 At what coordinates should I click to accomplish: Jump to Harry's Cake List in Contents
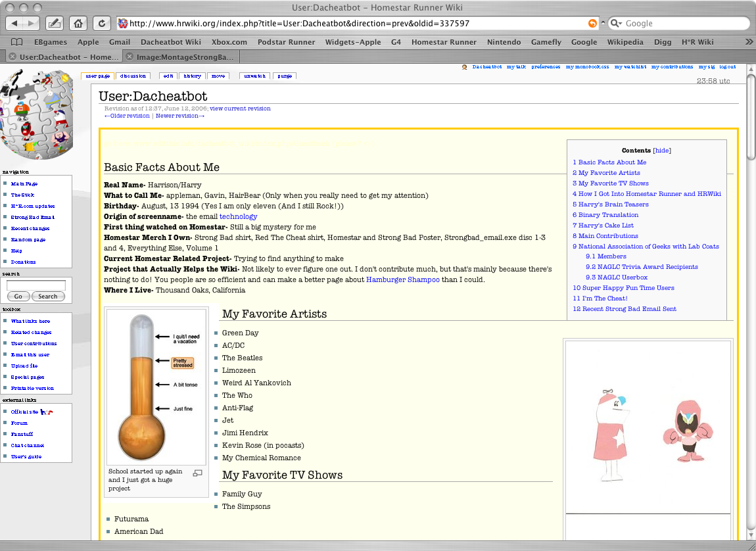pos(603,226)
